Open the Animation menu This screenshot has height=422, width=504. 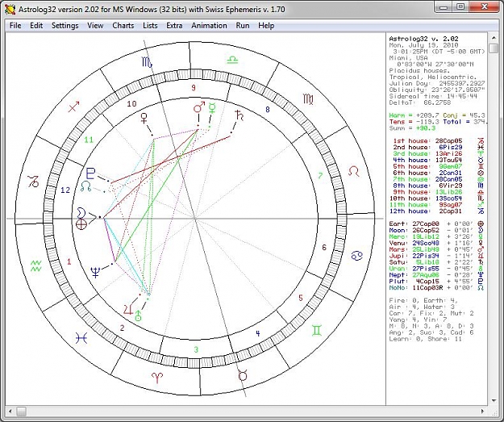click(209, 25)
